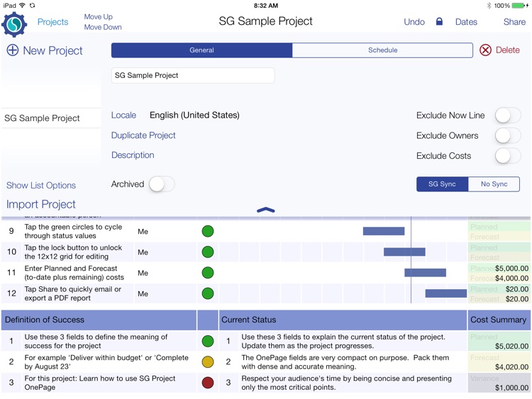
Task: Tap Duplicate Project link
Action: 143,135
